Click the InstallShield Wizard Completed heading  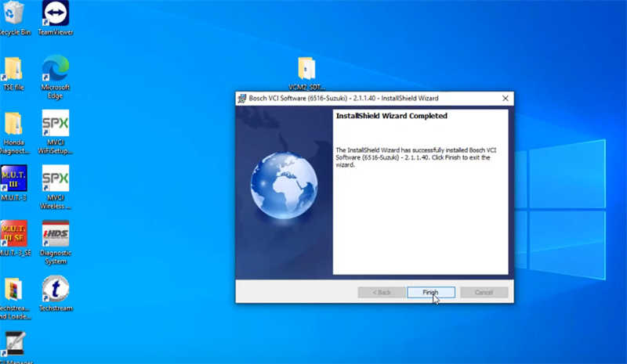[x=391, y=116]
